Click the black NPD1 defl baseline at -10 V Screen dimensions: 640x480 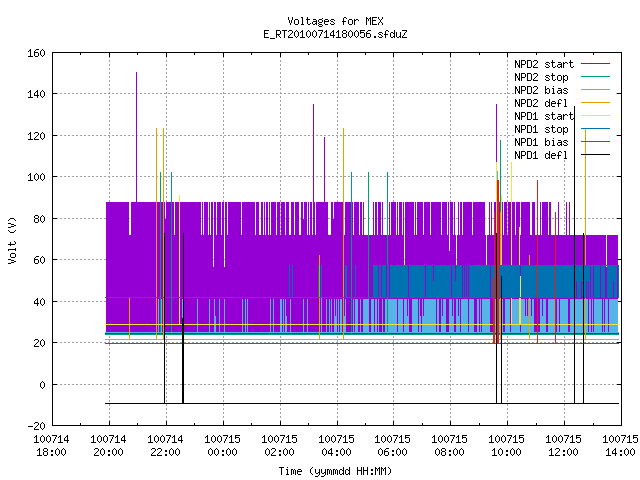click(362, 403)
